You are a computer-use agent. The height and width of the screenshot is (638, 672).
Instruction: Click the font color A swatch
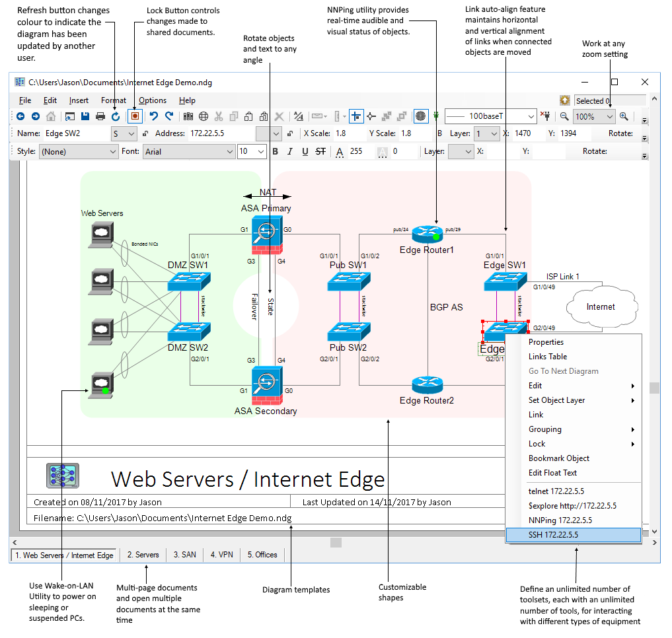340,152
